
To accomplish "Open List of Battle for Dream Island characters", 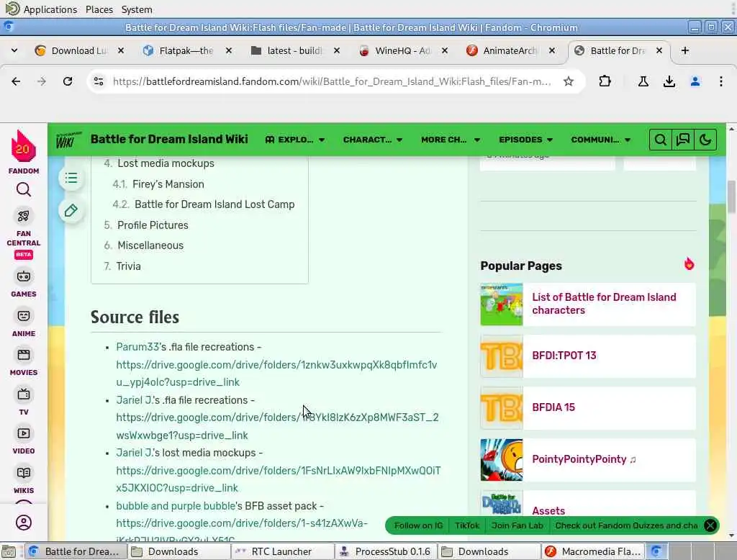I will point(604,303).
